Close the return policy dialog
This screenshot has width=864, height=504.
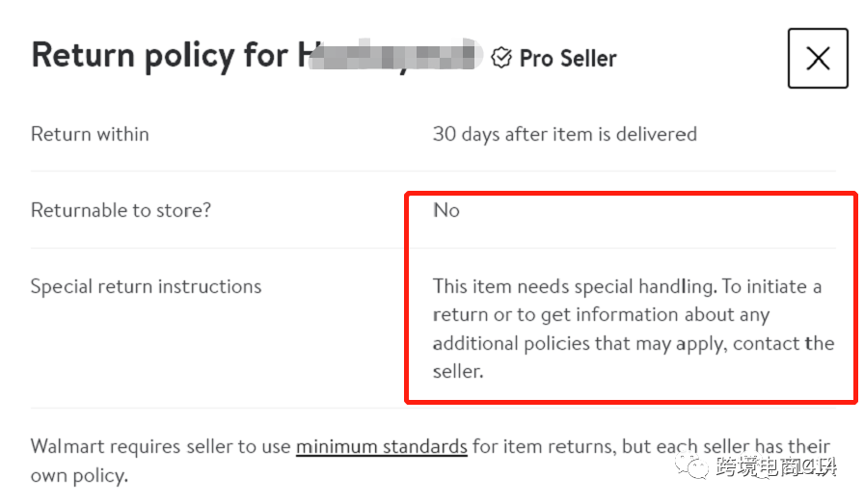pyautogui.click(x=818, y=59)
